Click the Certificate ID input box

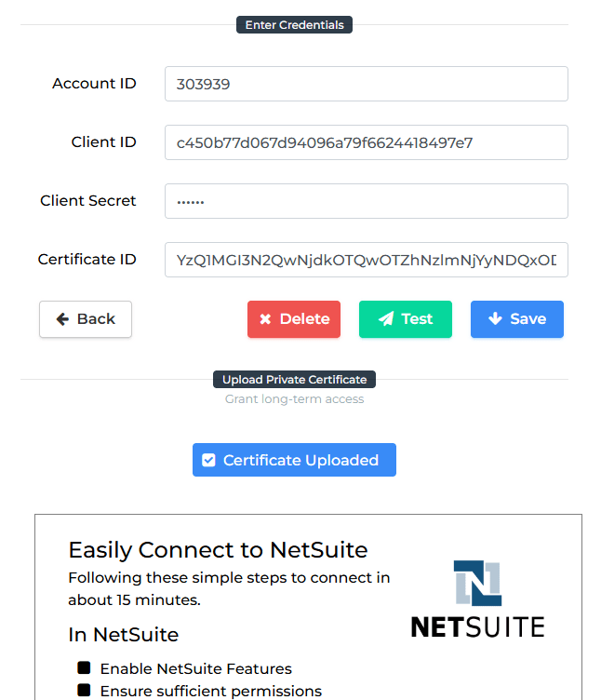(x=366, y=260)
